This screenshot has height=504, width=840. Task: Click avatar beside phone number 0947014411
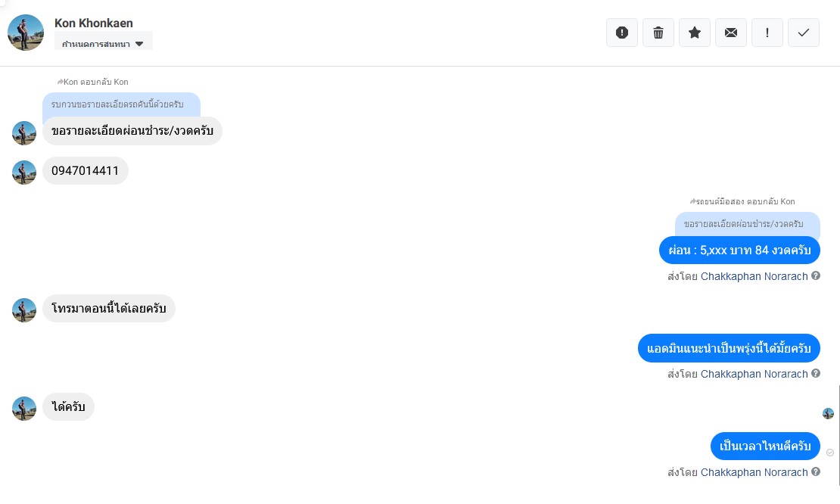pos(24,173)
